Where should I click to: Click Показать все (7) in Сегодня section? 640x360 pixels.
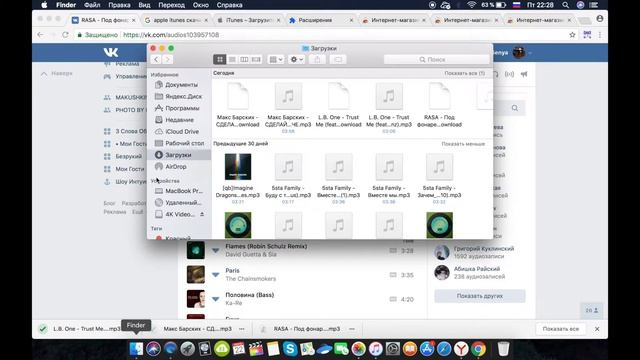(x=464, y=73)
